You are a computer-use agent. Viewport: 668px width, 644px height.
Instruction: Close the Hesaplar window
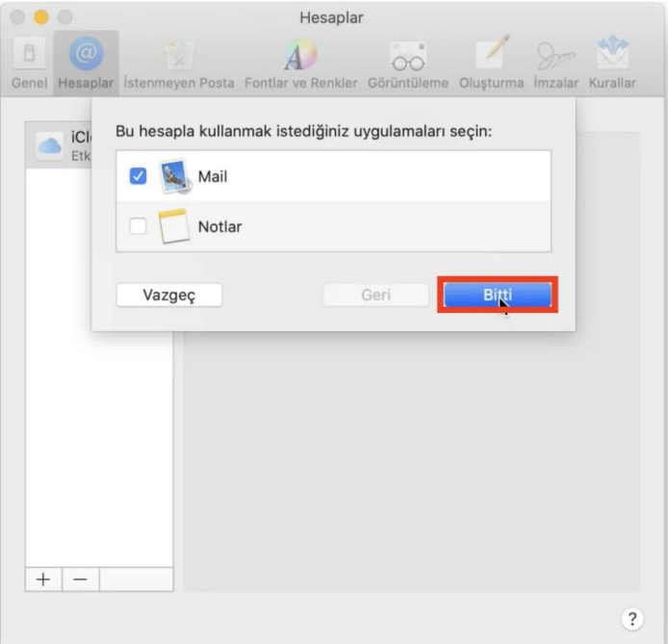[x=18, y=17]
